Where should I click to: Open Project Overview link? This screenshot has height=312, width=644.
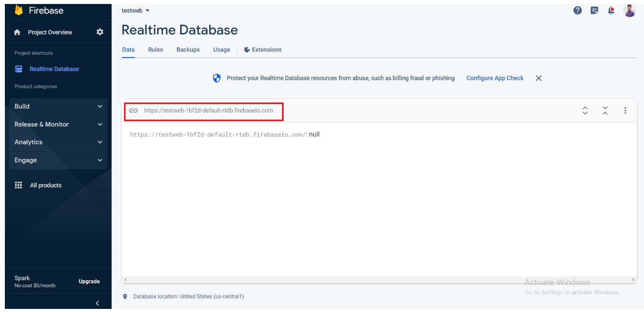tap(50, 32)
